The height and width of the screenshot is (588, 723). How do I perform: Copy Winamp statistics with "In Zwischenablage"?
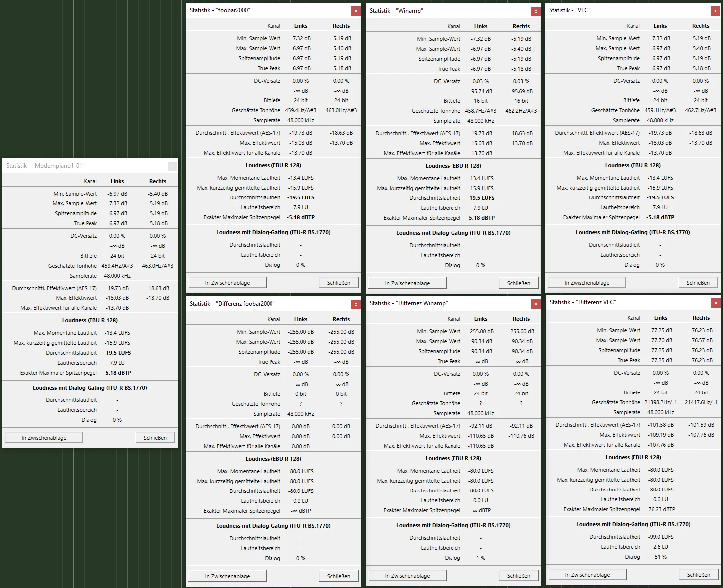[x=408, y=283]
